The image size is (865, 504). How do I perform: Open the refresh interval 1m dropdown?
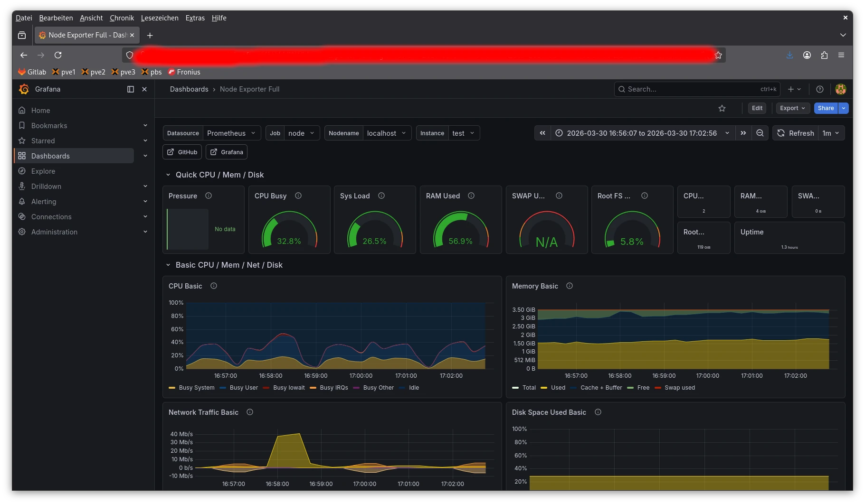pyautogui.click(x=831, y=133)
